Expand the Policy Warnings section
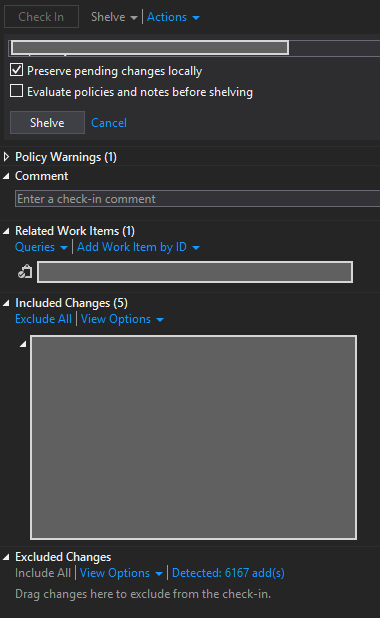Viewport: 380px width, 618px height. tap(6, 157)
